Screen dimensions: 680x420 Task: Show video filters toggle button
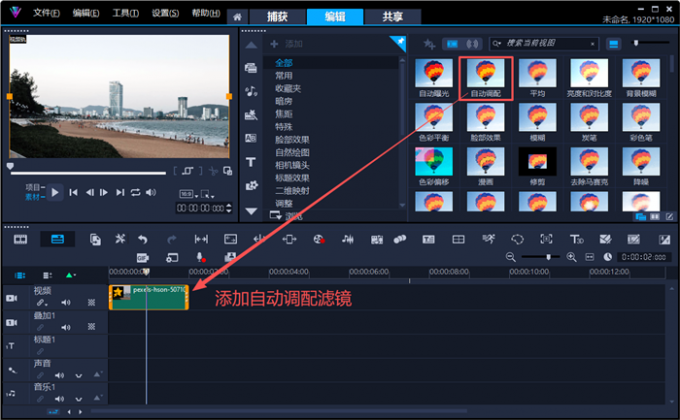[452, 44]
